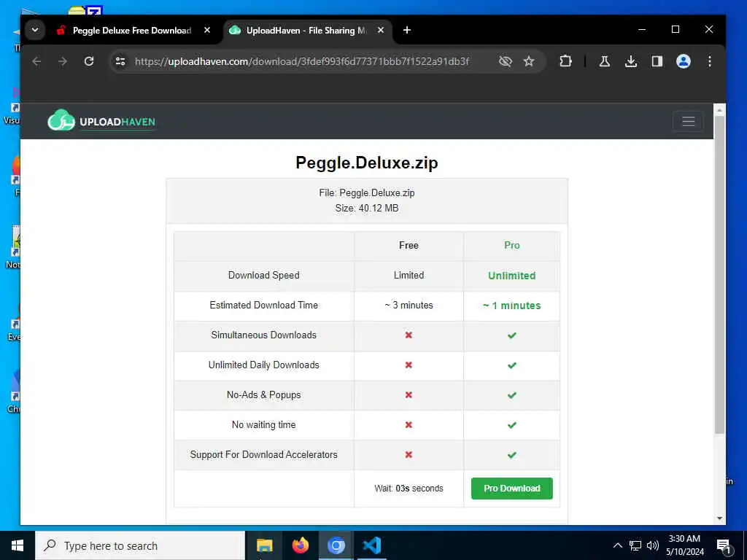Image resolution: width=747 pixels, height=560 pixels.
Task: Click green check for Support For Download Accelerators
Action: (511, 455)
